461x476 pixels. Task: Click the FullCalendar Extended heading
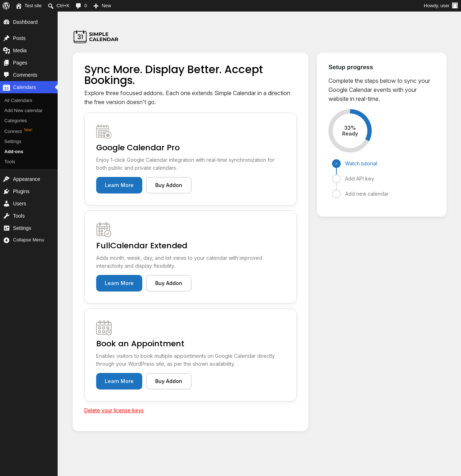(142, 246)
